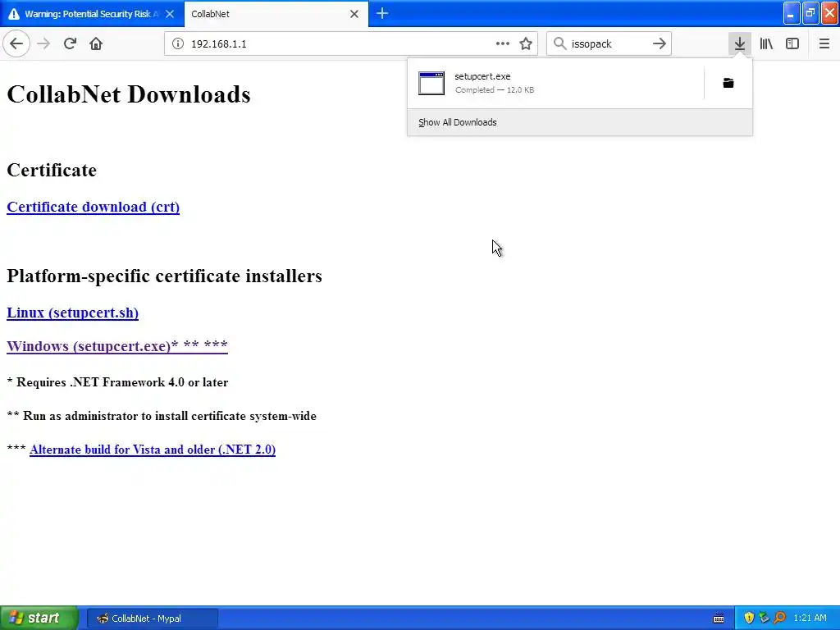The height and width of the screenshot is (630, 840).
Task: Open the downloaded setupcert.exe file
Action: tap(555, 83)
